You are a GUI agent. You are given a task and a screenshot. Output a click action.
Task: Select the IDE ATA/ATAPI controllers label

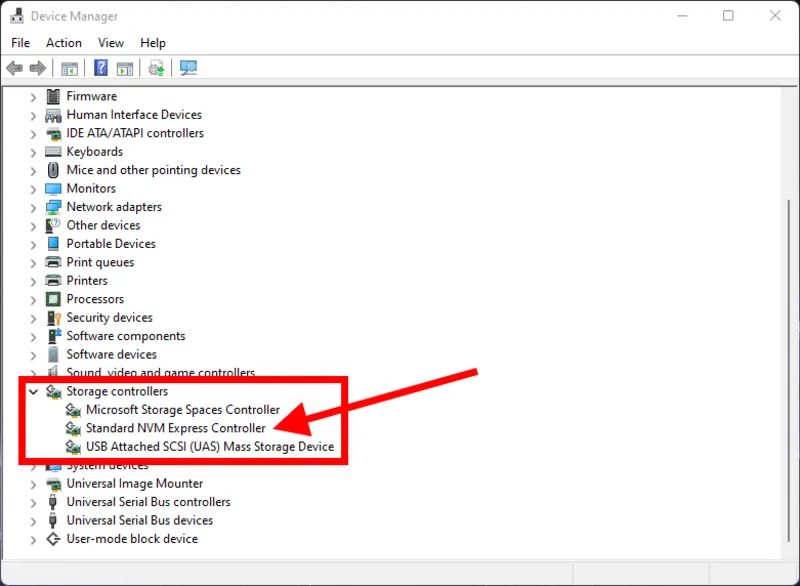tap(135, 133)
